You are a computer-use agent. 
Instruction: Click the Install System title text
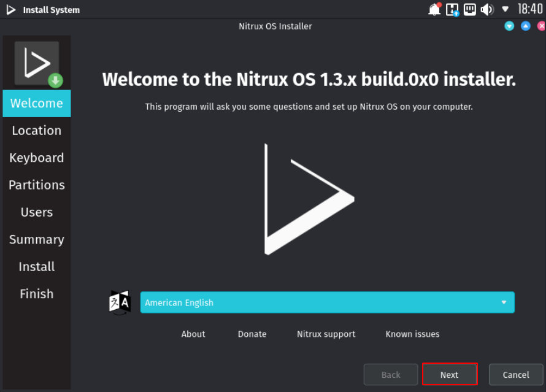pos(51,10)
